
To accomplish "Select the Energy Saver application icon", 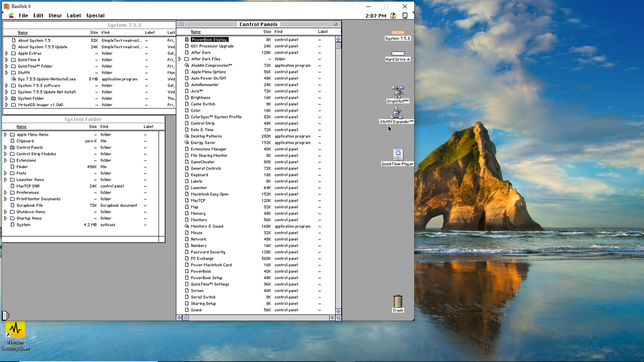I will (187, 143).
